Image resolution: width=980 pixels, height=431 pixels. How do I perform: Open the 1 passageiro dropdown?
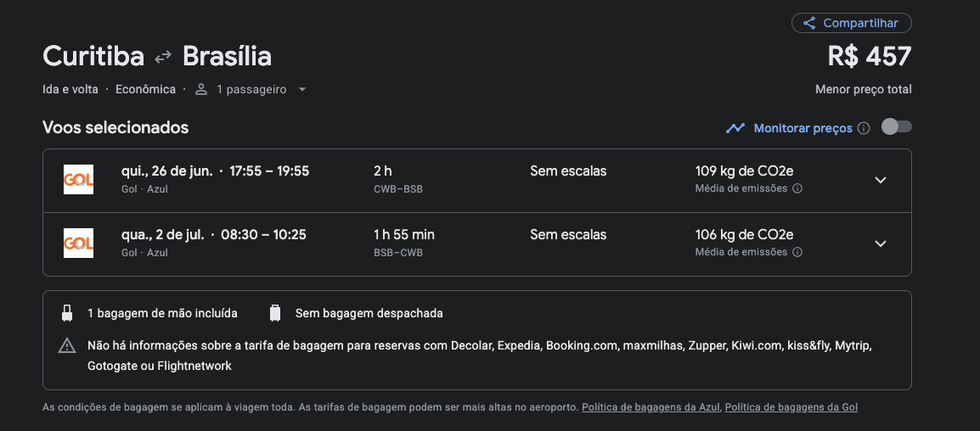tap(250, 89)
